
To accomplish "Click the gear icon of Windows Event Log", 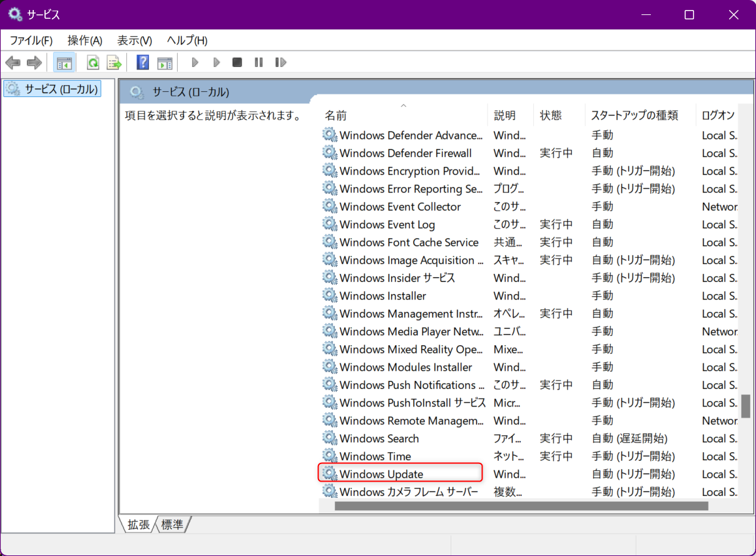I will pyautogui.click(x=330, y=224).
